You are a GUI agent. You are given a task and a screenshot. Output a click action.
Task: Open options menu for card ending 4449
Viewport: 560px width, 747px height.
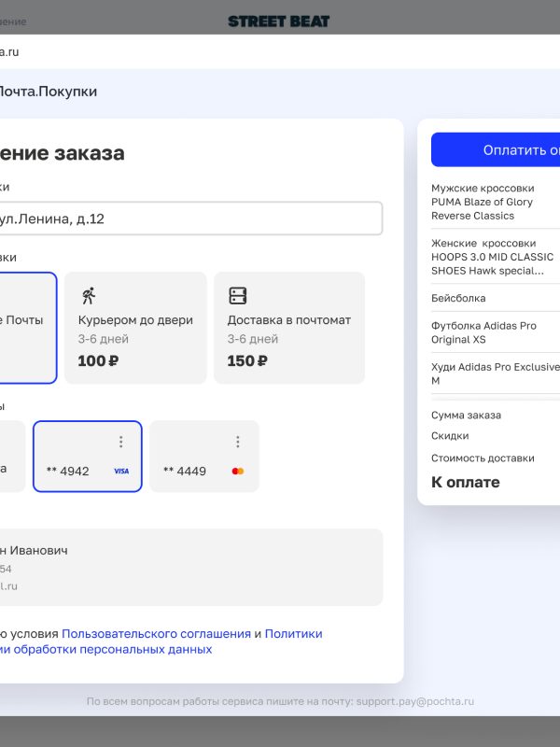tap(237, 442)
